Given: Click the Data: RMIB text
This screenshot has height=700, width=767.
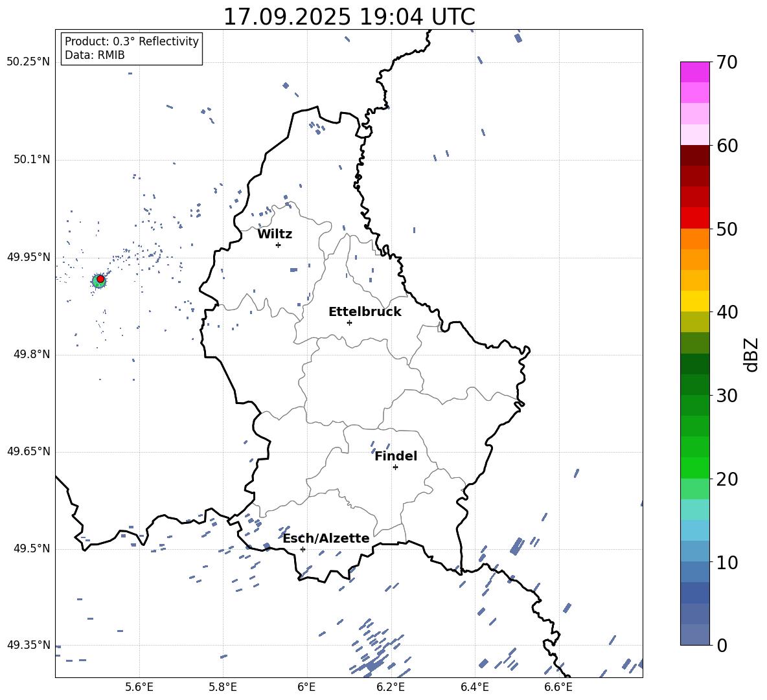Looking at the screenshot, I should point(95,55).
